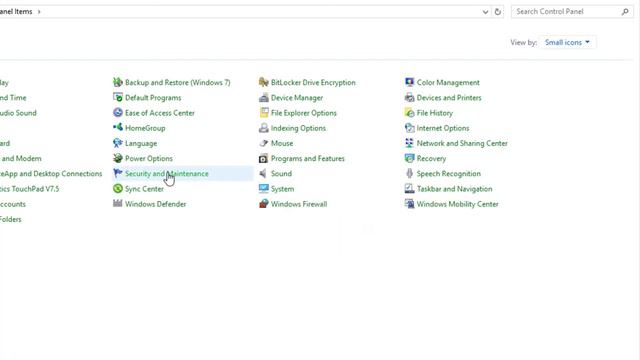This screenshot has width=640, height=360.
Task: Click the search magnifier icon
Action: coord(625,12)
